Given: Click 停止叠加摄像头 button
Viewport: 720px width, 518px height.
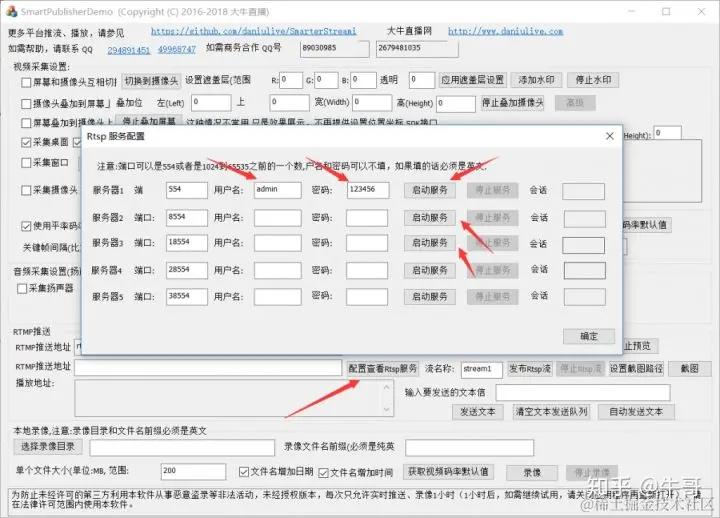Looking at the screenshot, I should click(x=512, y=103).
